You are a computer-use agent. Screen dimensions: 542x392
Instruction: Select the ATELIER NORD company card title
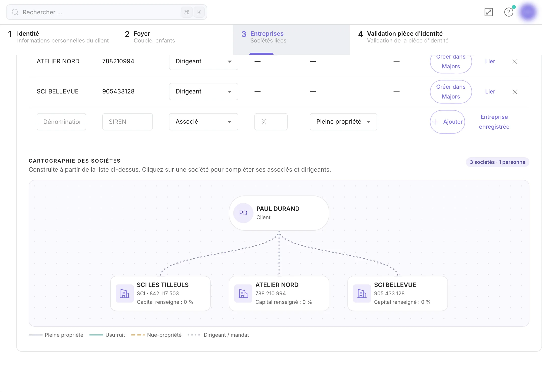click(277, 285)
